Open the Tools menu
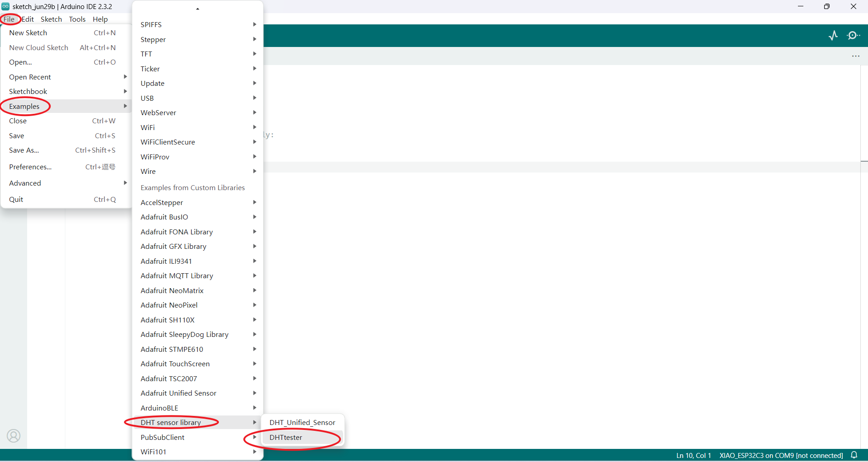This screenshot has width=868, height=462. pos(77,19)
